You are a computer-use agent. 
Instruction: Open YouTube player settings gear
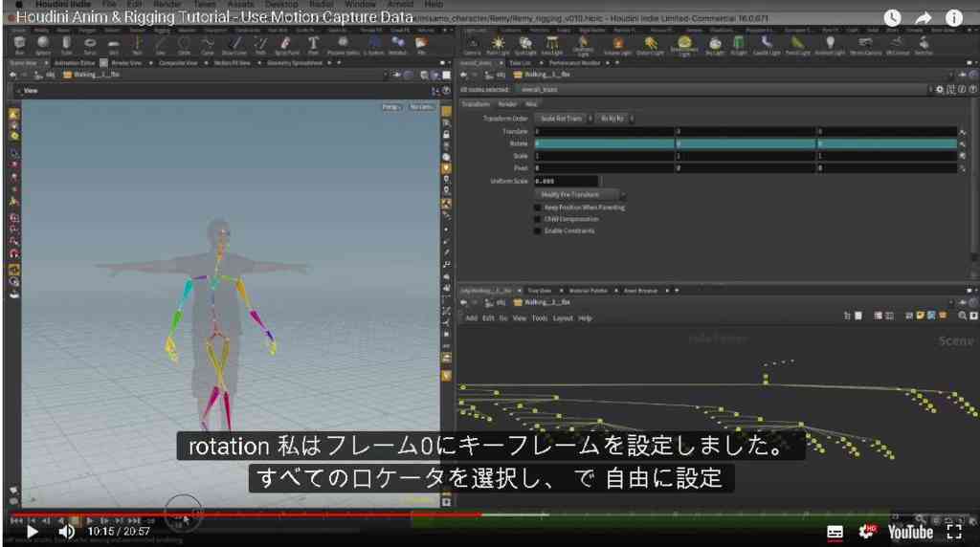[x=867, y=532]
